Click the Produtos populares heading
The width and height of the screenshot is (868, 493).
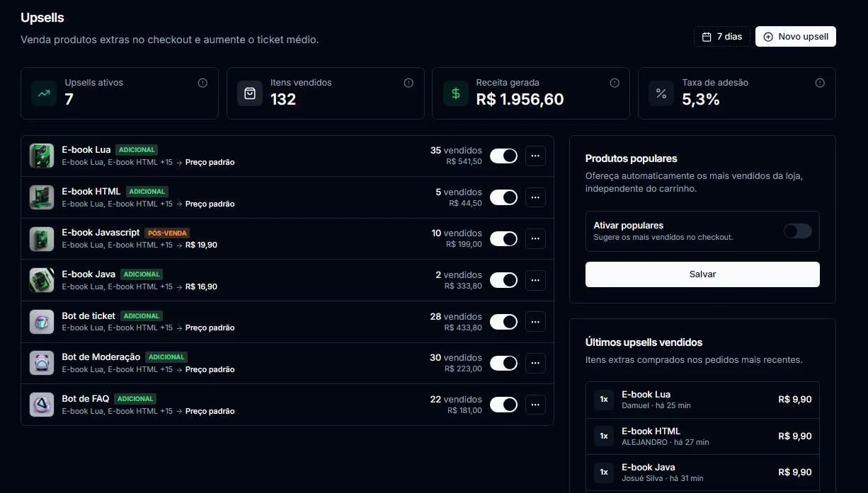pyautogui.click(x=632, y=158)
